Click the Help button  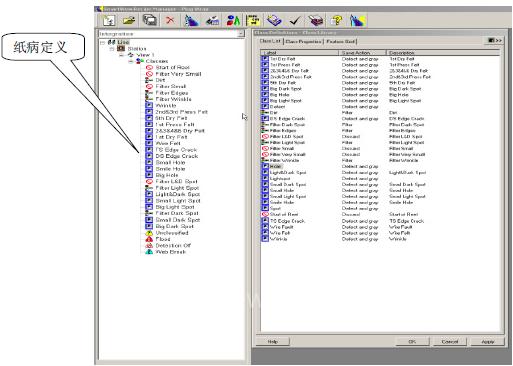point(273,342)
